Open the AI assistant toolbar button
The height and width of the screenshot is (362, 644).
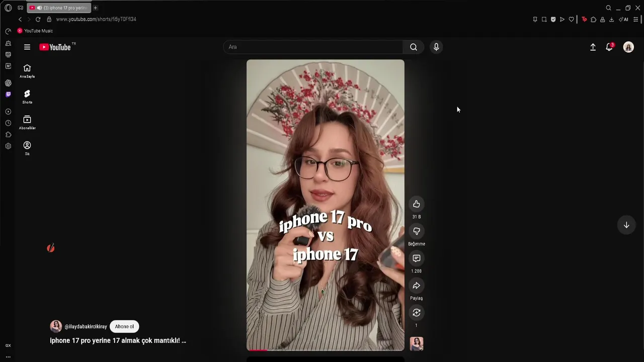[x=623, y=19]
